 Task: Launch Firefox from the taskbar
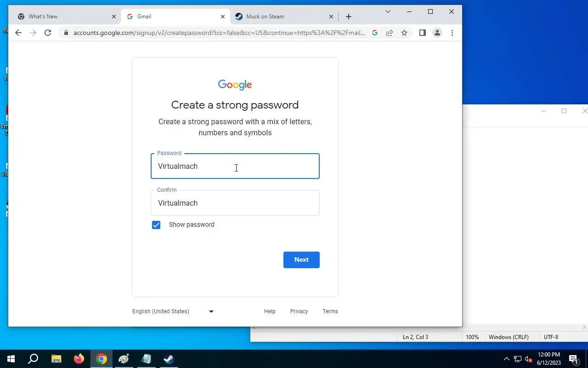(x=79, y=359)
